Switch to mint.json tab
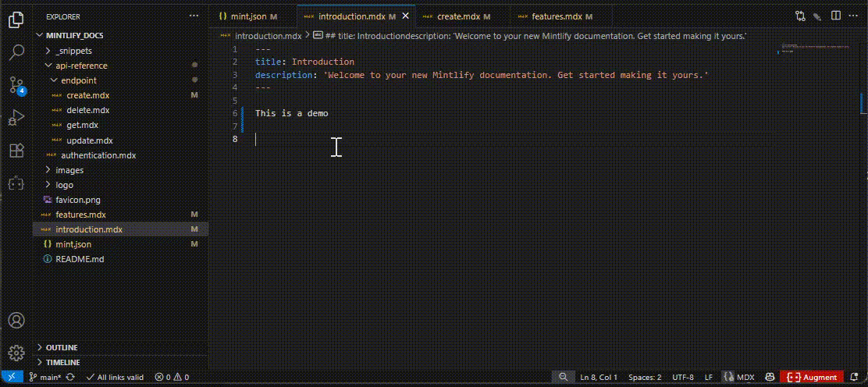Viewport: 868px width, 387px height. tap(253, 16)
